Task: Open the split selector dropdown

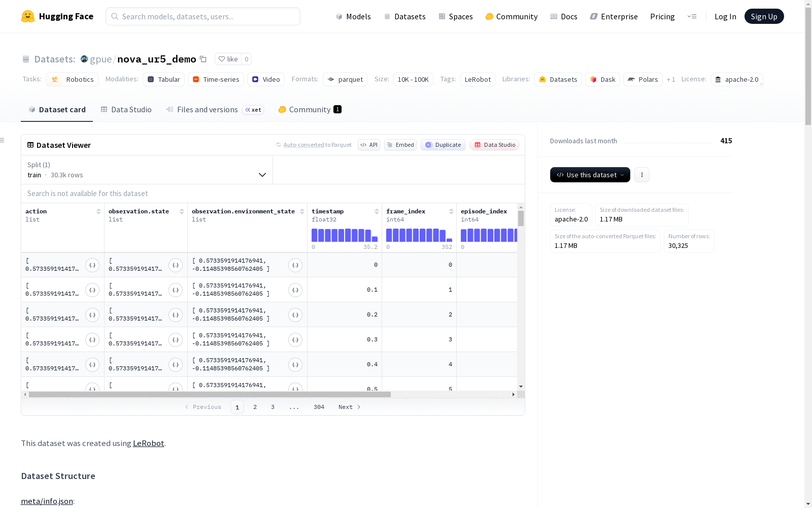Action: point(147,170)
